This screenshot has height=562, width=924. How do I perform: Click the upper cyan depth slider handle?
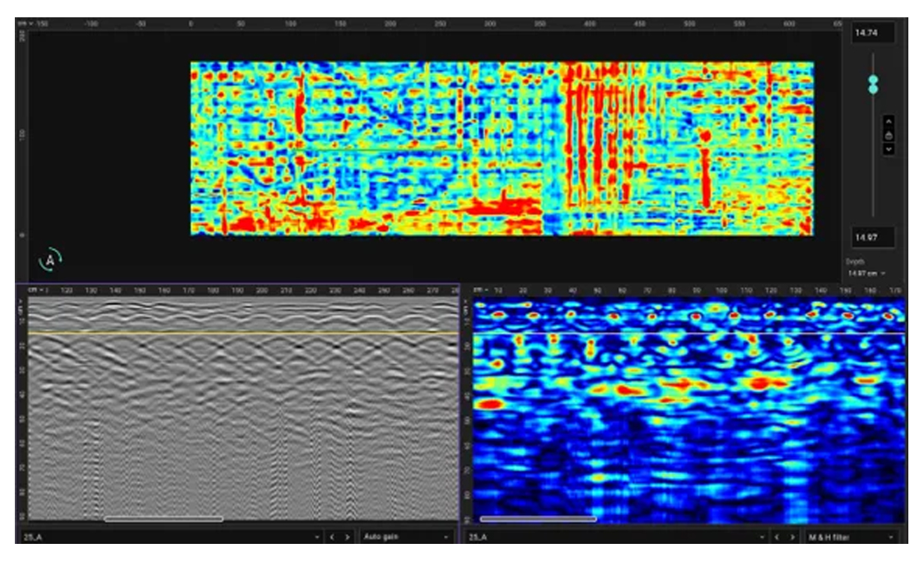873,80
